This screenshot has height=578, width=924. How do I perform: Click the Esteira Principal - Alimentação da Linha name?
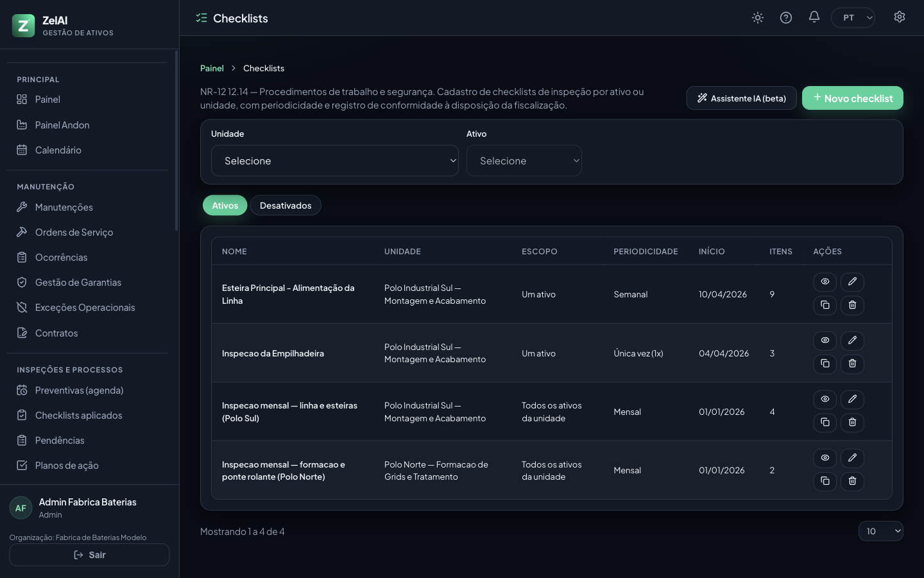point(288,294)
